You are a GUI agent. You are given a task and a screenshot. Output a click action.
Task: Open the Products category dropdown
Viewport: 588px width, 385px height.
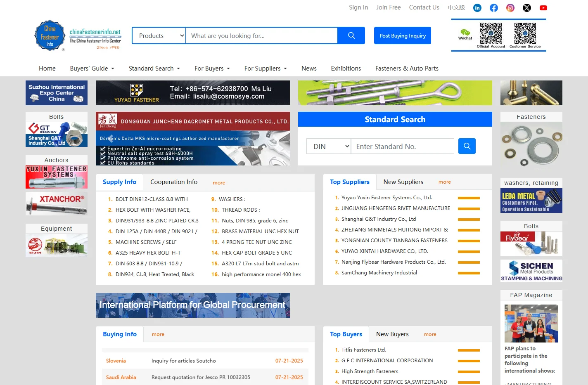pos(159,35)
